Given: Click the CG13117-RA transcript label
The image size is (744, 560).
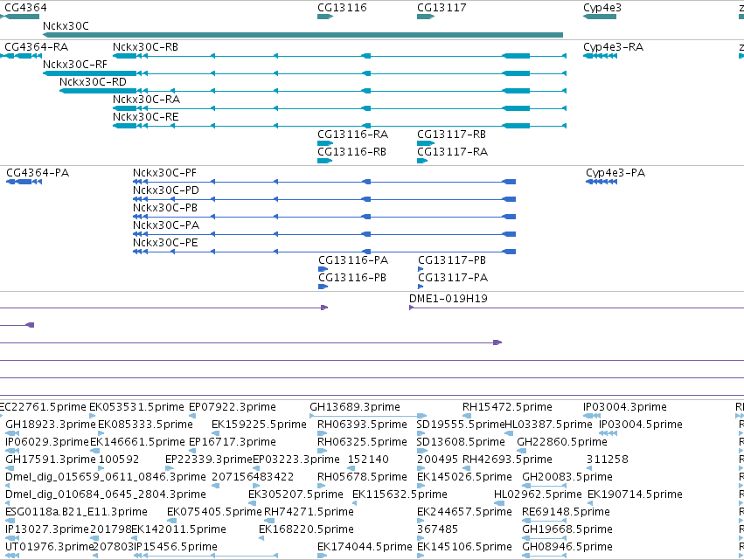Looking at the screenshot, I should click(x=453, y=152).
